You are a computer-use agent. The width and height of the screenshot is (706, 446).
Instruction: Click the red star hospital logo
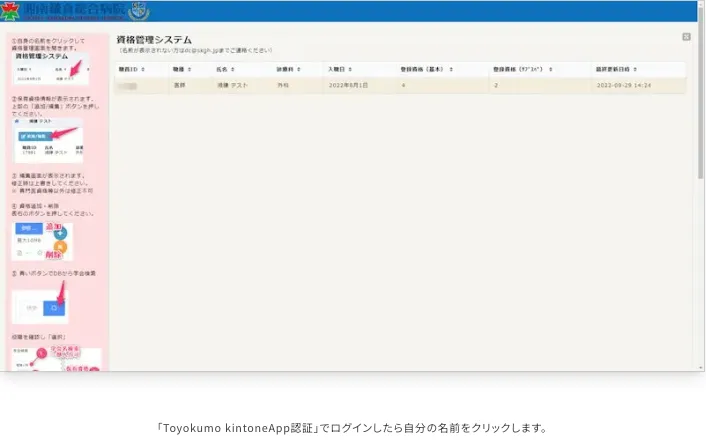click(10, 11)
